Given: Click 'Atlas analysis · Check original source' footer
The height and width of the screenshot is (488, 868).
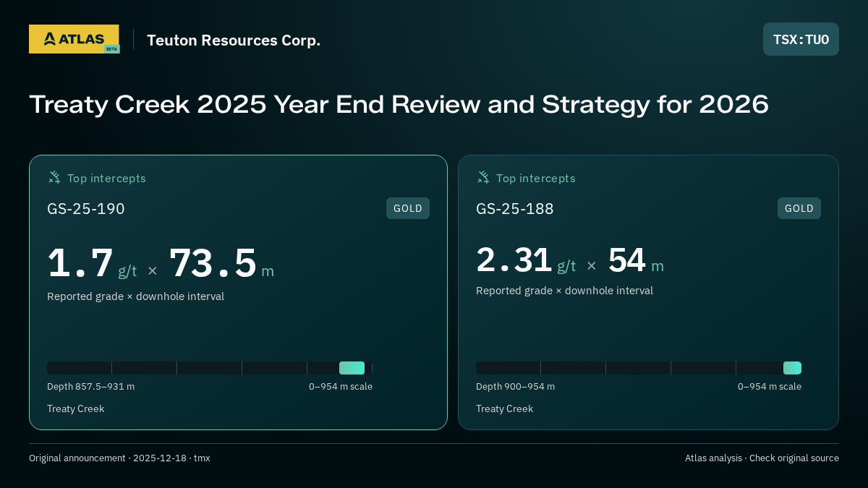Looking at the screenshot, I should click(762, 458).
